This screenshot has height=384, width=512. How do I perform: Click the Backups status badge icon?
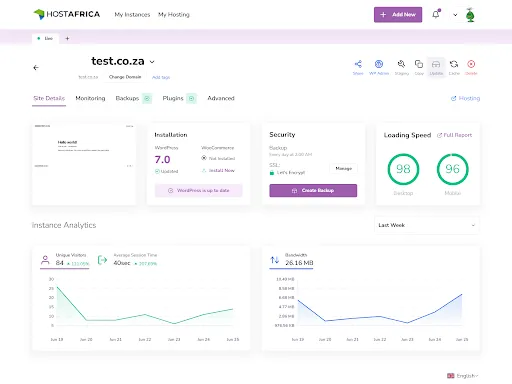[147, 98]
